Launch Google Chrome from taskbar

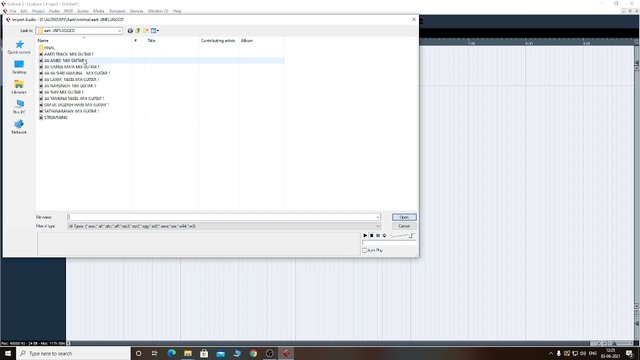click(x=253, y=353)
